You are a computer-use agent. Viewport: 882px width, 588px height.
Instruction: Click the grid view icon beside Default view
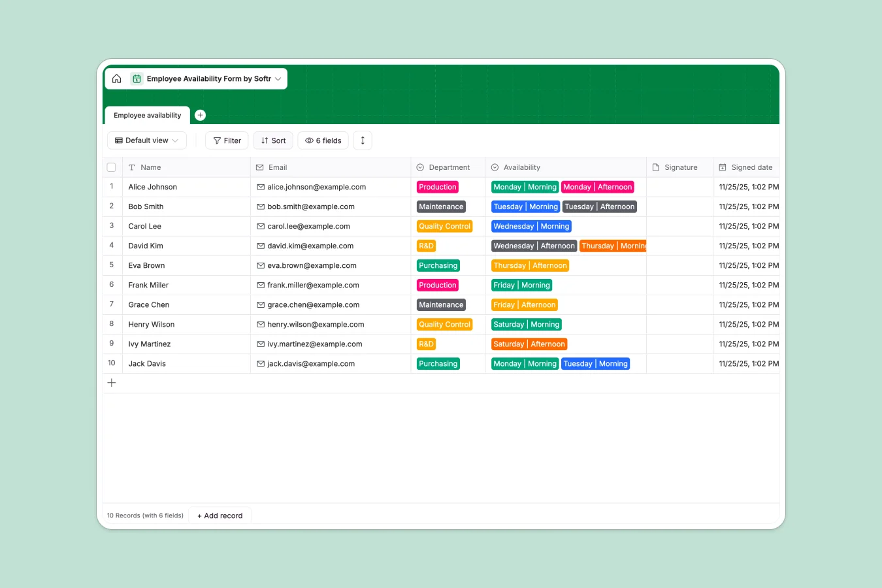click(118, 140)
